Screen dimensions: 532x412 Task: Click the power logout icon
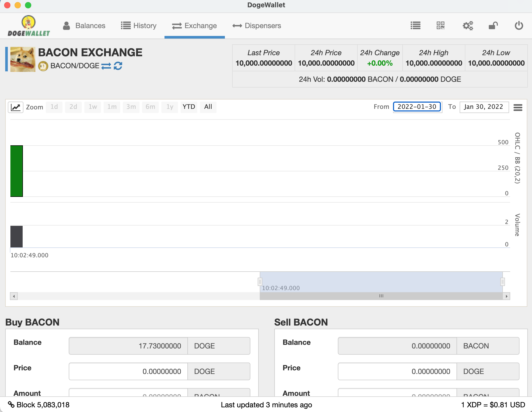[519, 26]
